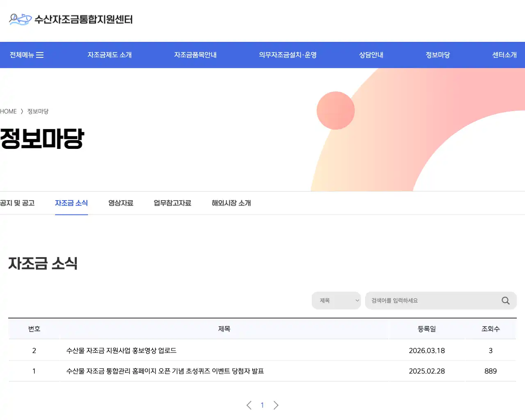Select the 업무참고자료 tab

point(172,203)
